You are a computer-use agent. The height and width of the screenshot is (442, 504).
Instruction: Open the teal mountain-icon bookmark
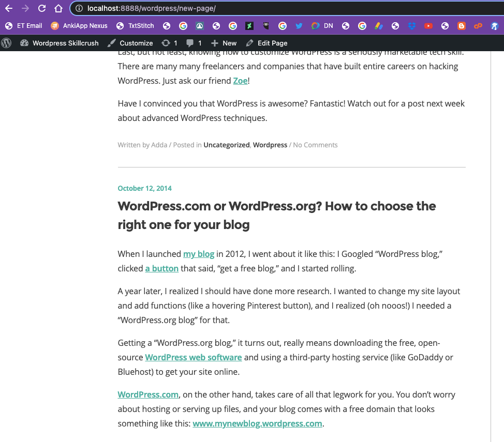[200, 26]
